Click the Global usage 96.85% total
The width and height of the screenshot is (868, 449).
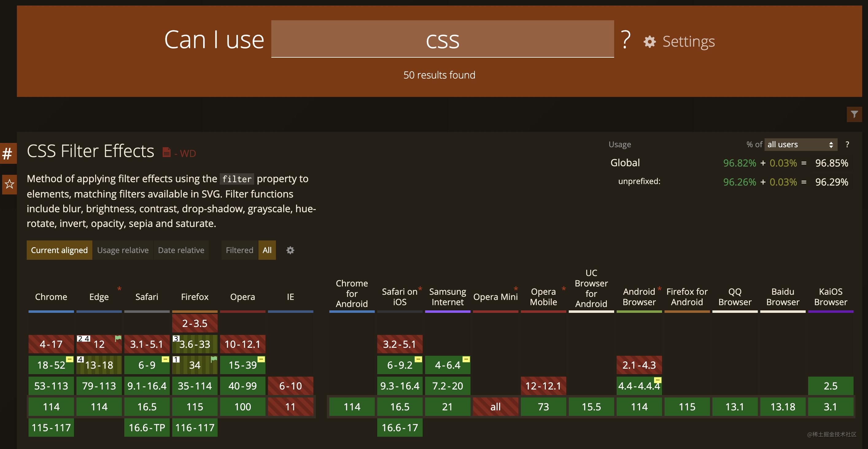831,163
